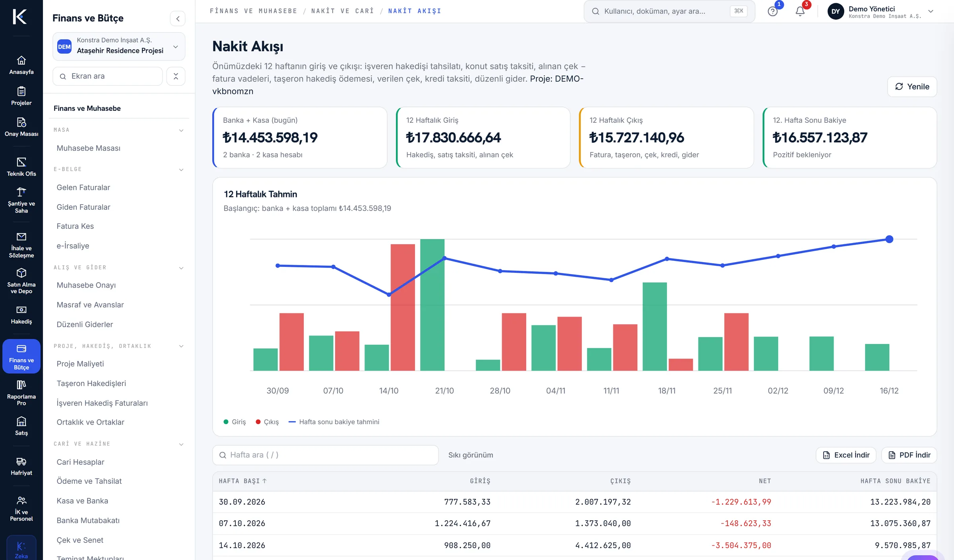Download report with PDF İndir
Screen dimensions: 954x560
point(909,455)
